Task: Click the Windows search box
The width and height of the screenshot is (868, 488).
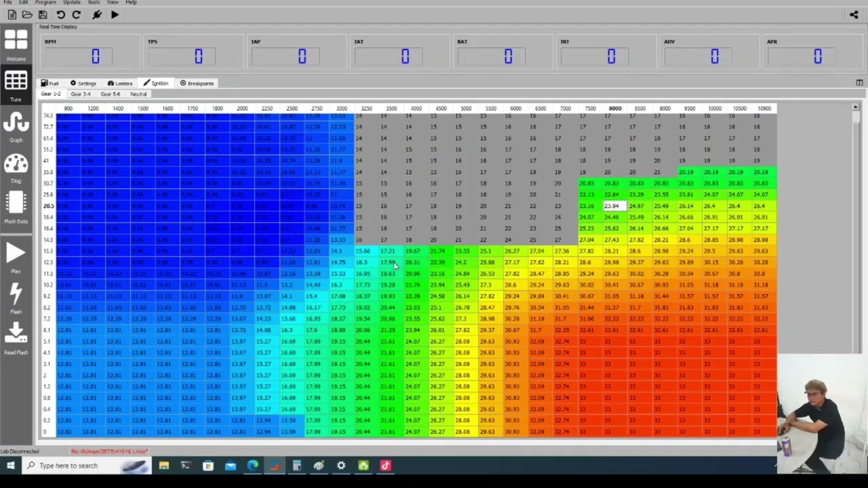Action: tap(86, 466)
